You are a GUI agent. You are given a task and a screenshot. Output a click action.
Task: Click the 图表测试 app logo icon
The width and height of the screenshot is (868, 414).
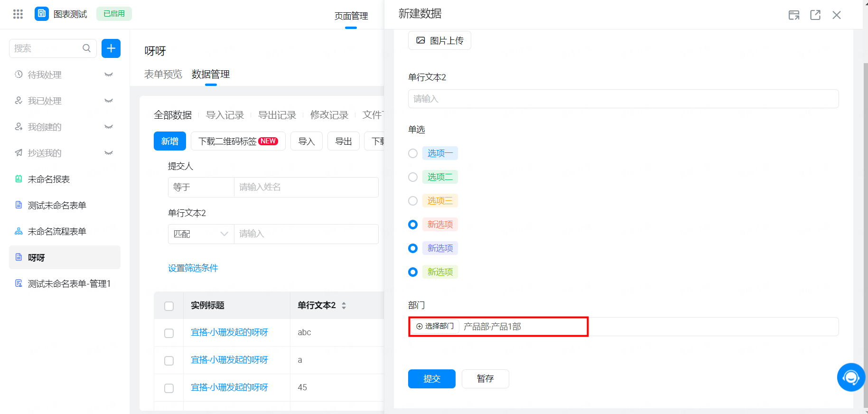[x=42, y=14]
